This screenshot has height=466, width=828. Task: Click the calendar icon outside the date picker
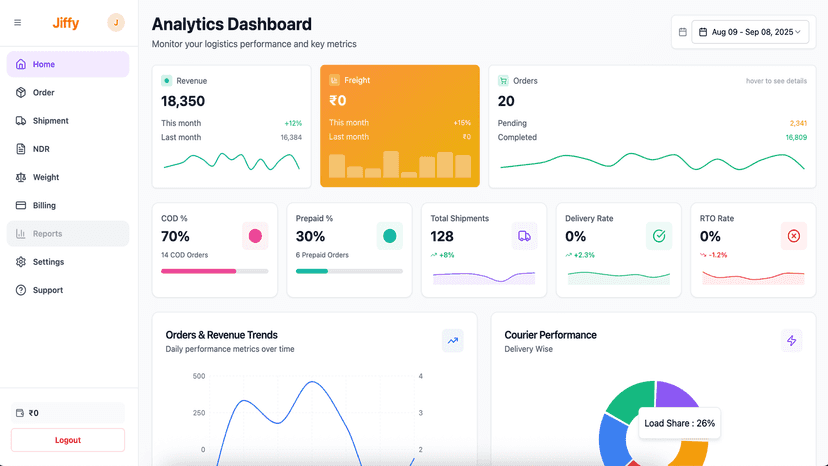point(683,32)
